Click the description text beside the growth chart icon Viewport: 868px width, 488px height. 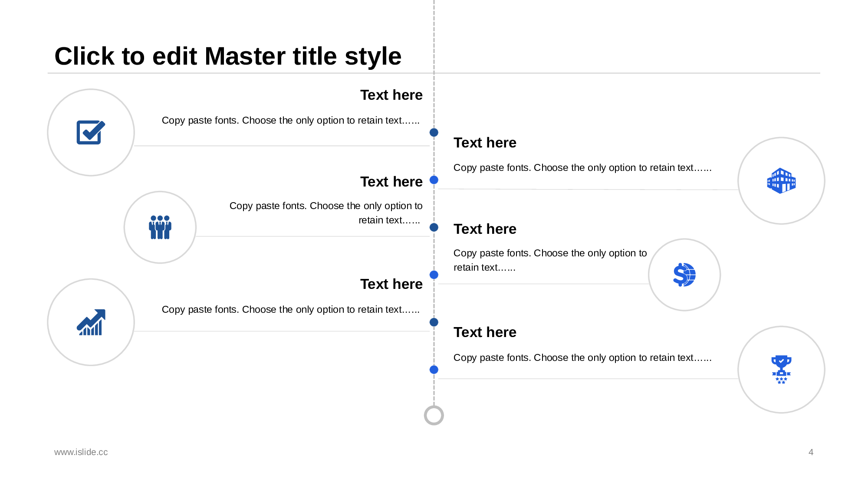291,309
